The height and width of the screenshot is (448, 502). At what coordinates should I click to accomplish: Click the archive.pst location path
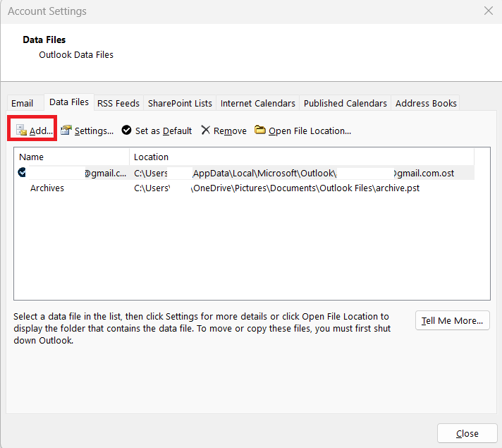(x=276, y=188)
